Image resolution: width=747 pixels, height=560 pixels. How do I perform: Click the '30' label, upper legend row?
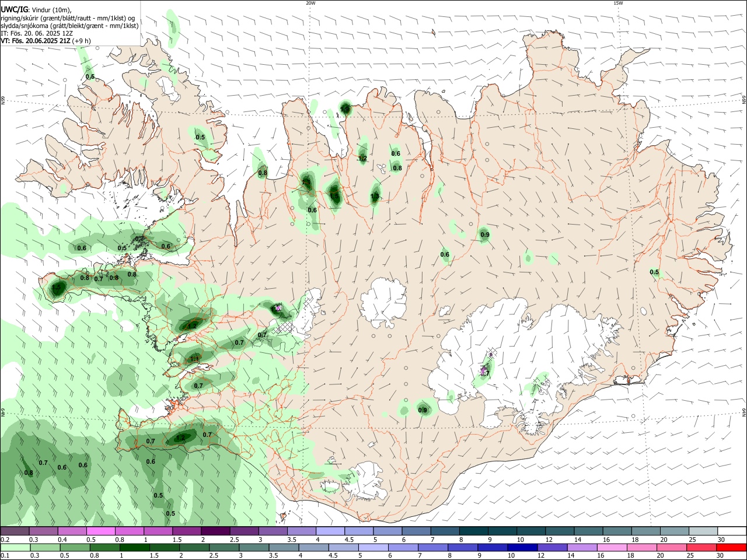coord(721,540)
